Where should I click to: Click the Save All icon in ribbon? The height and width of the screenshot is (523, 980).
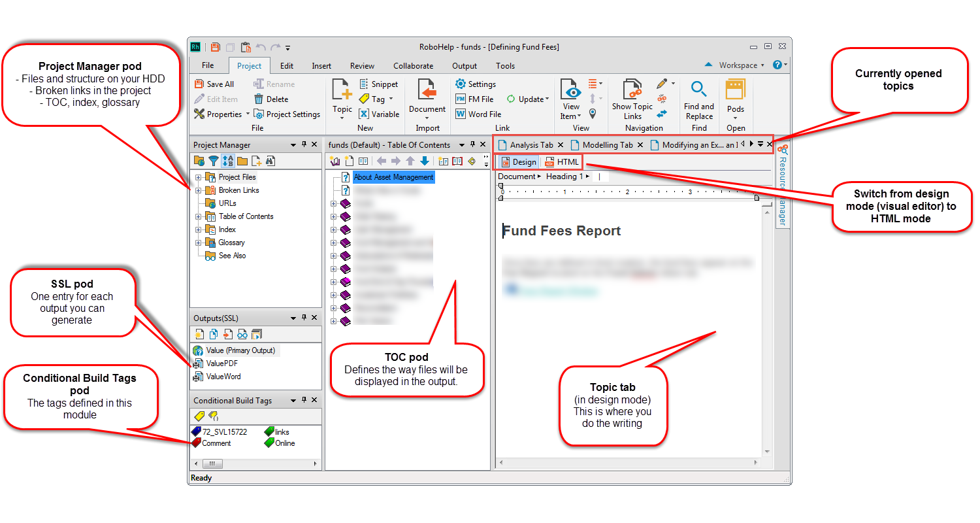click(x=200, y=84)
